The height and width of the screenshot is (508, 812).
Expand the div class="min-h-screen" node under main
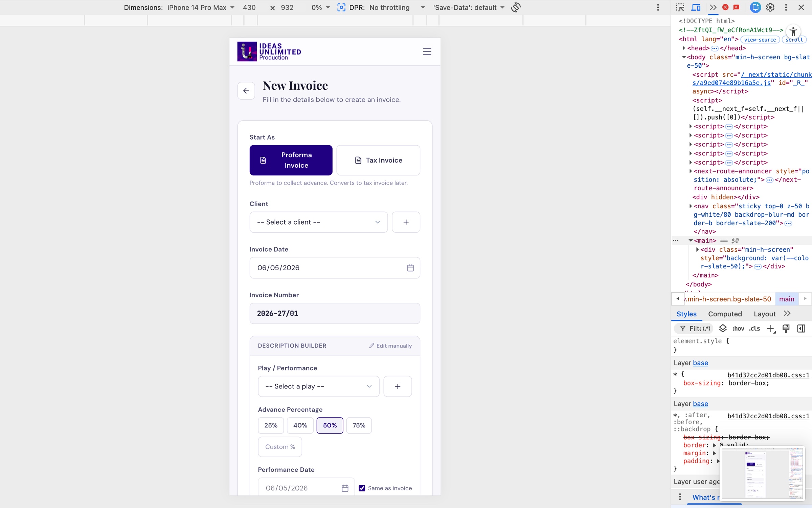pos(697,250)
